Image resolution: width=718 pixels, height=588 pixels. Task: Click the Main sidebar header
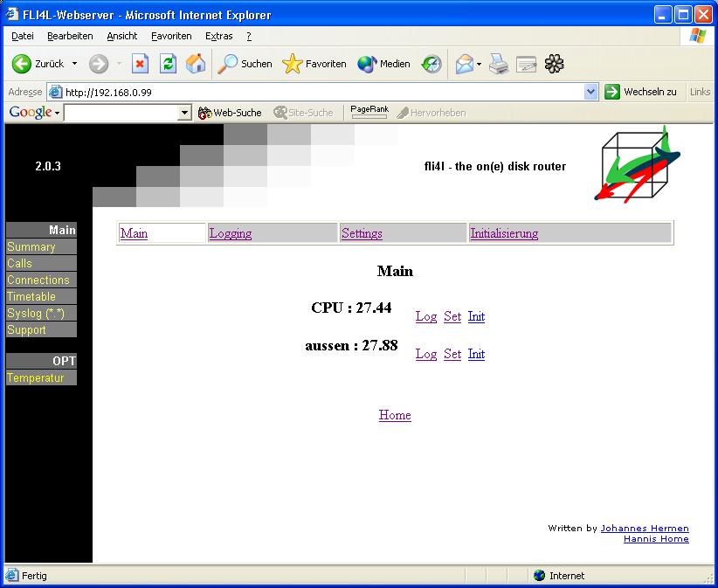(x=41, y=230)
